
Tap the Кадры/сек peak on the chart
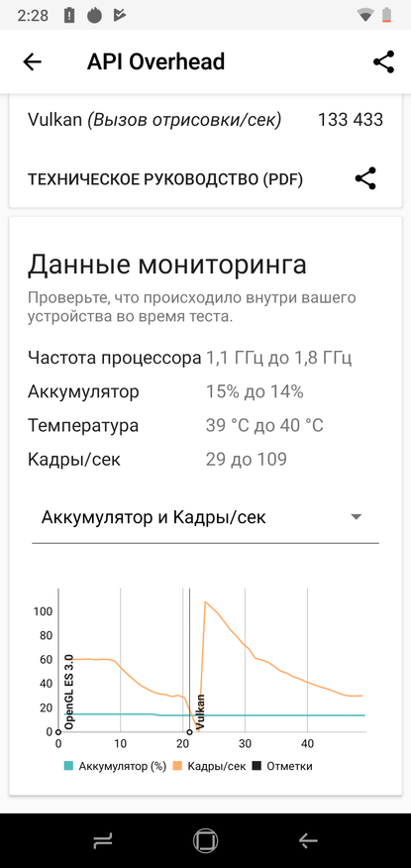(205, 601)
